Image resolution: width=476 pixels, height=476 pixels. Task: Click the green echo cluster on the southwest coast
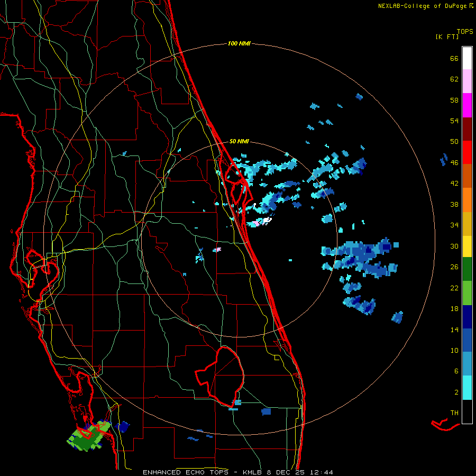point(89,436)
